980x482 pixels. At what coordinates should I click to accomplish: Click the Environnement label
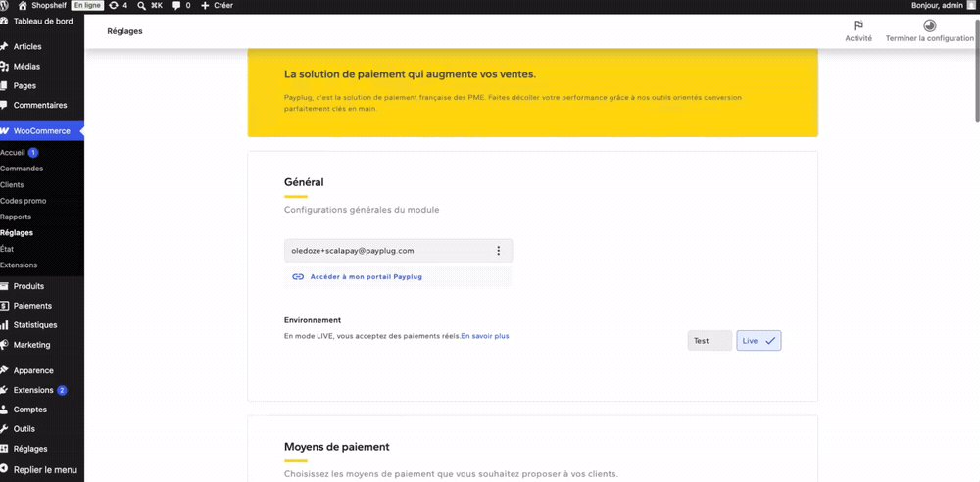[x=313, y=320]
